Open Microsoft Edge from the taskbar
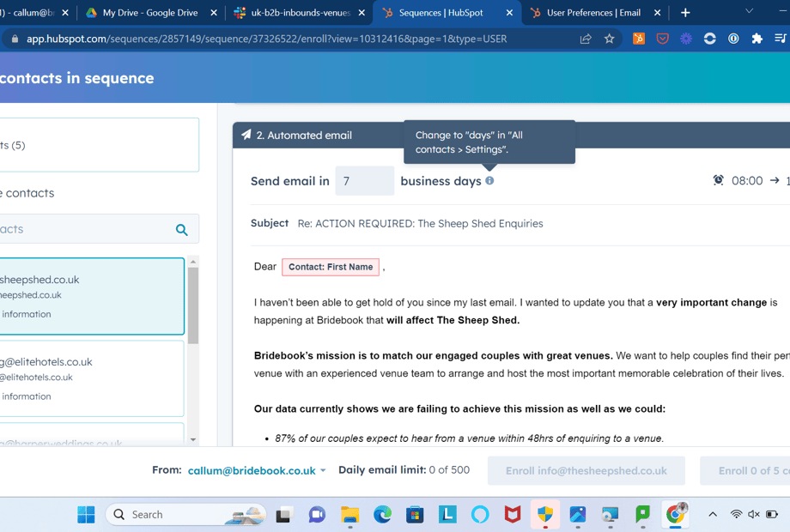This screenshot has width=790, height=532. [x=382, y=514]
